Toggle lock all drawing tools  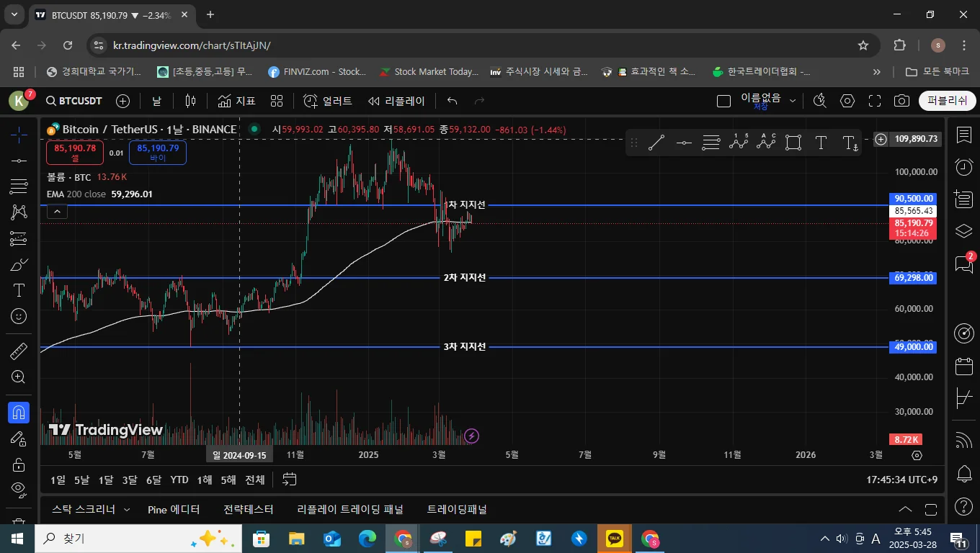(x=19, y=464)
